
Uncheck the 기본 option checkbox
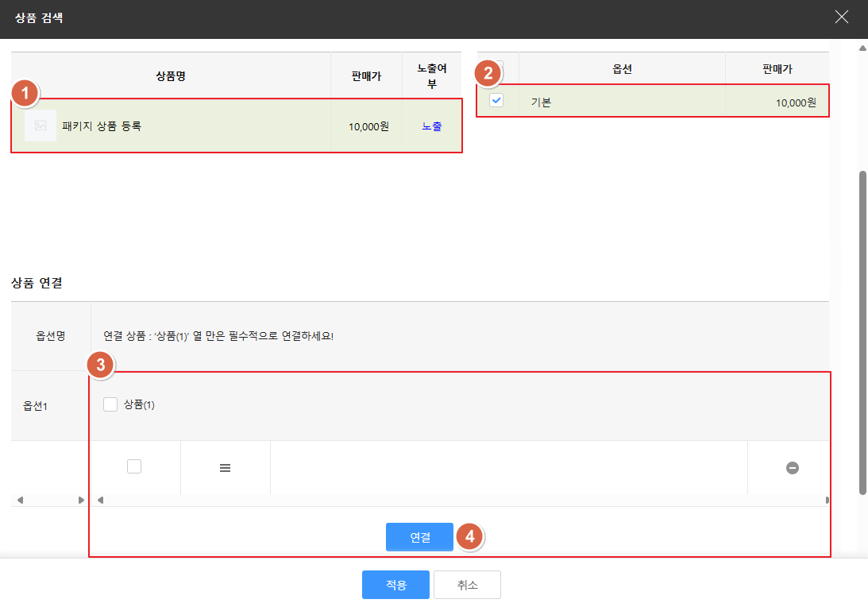pos(496,101)
